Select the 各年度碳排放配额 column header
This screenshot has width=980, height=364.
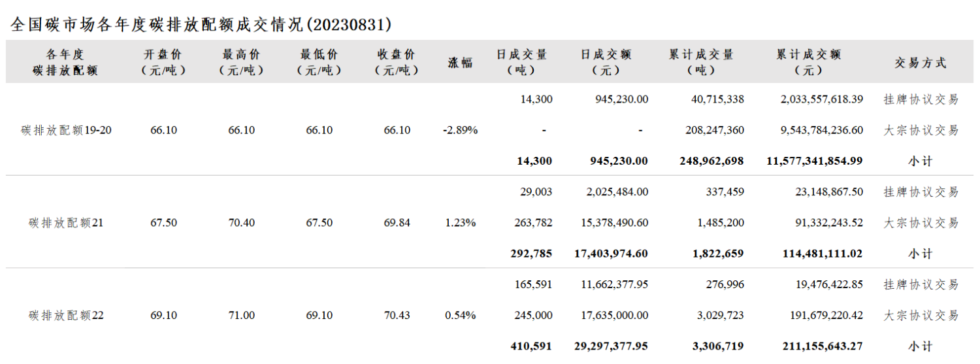(65, 63)
